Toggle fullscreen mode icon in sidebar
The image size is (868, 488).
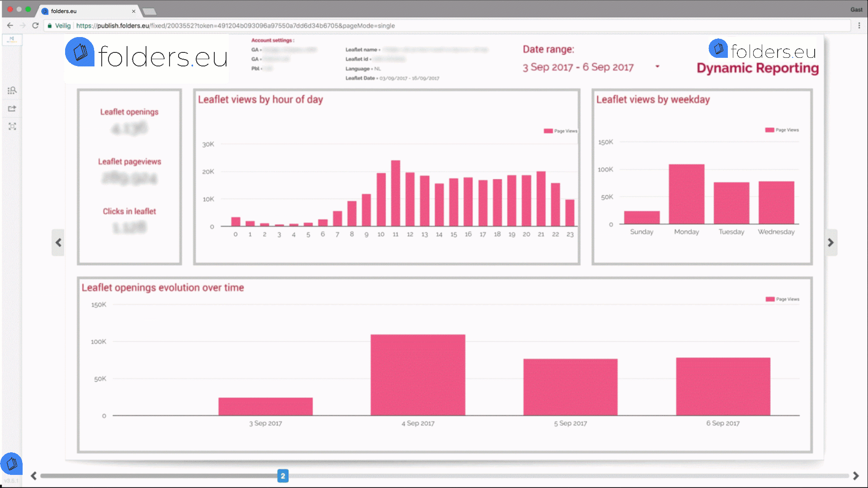(12, 127)
